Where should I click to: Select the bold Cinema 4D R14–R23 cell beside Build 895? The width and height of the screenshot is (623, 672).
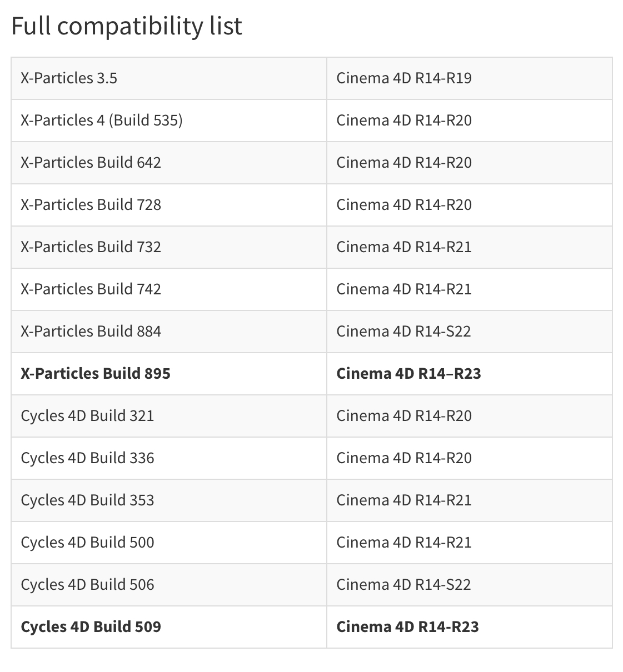click(408, 374)
